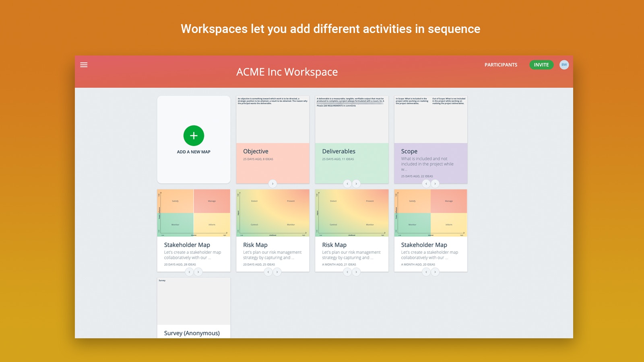The image size is (644, 362).
Task: Click the left arrow on the Deliverables card
Action: pyautogui.click(x=347, y=183)
